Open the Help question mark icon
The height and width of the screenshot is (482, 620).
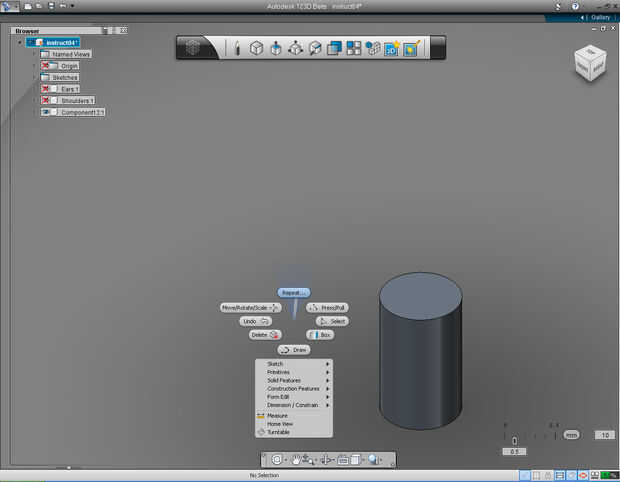click(575, 6)
